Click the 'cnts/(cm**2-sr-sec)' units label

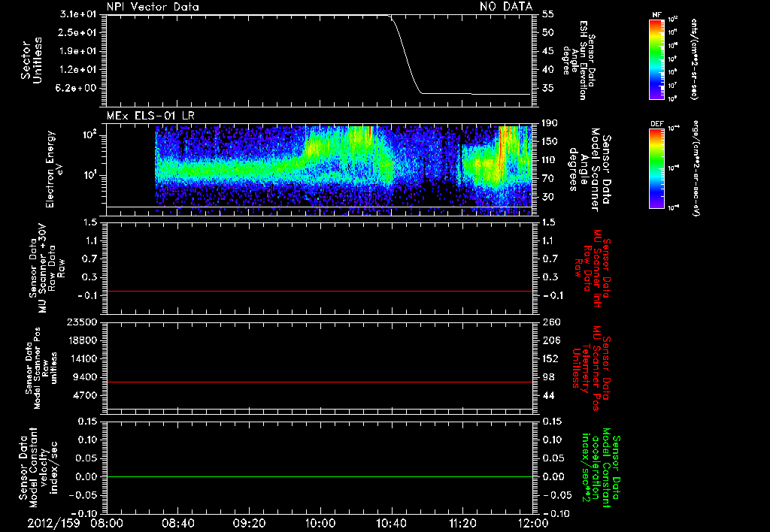tap(694, 59)
